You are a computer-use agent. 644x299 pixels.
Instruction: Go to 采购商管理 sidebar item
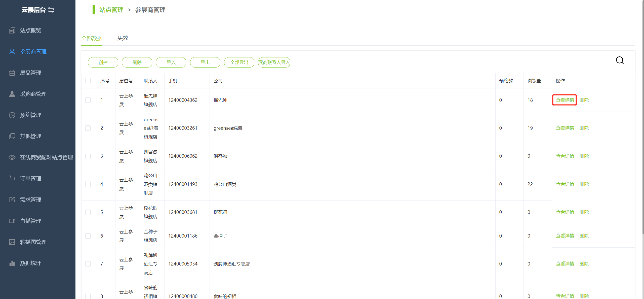coord(33,94)
